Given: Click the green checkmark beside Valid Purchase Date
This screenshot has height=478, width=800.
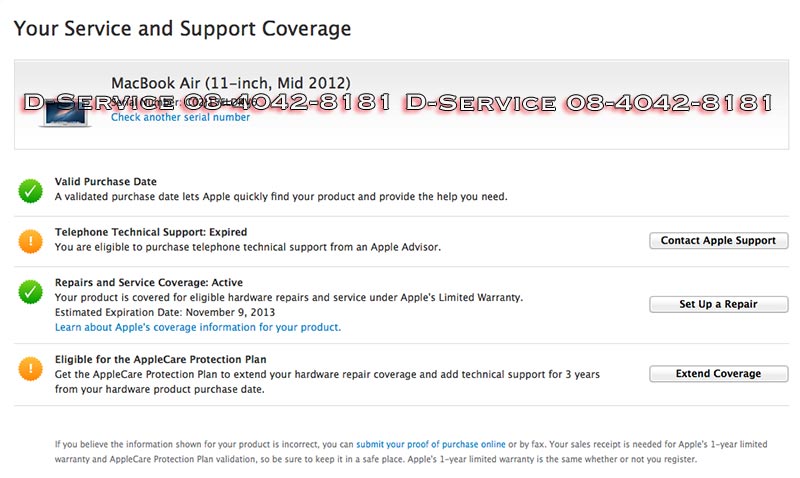Looking at the screenshot, I should (30, 189).
